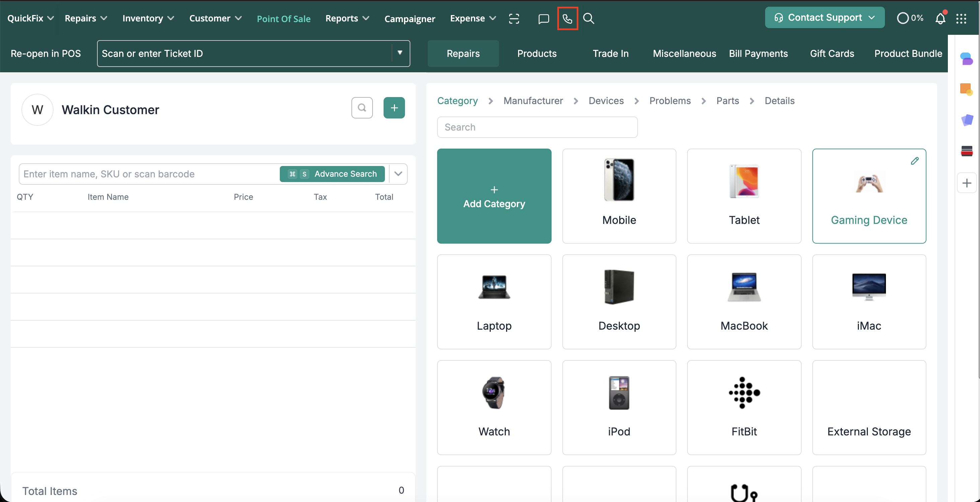Screen dimensions: 980x502
Task: Select the MacBook category tile
Action: (744, 302)
